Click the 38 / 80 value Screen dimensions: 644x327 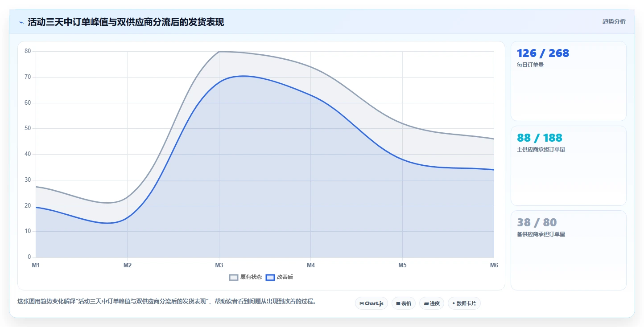(537, 223)
